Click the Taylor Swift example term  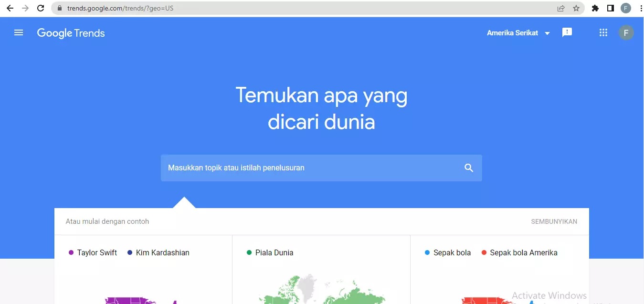pos(97,253)
